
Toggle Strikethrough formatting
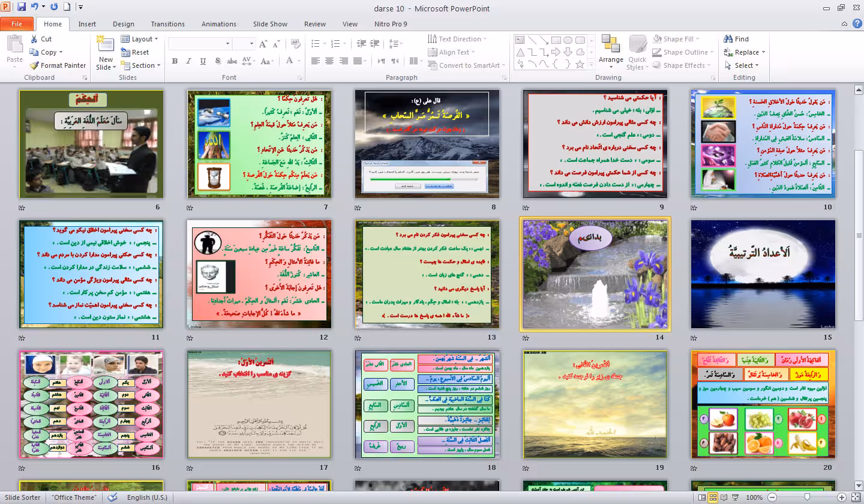(x=232, y=61)
